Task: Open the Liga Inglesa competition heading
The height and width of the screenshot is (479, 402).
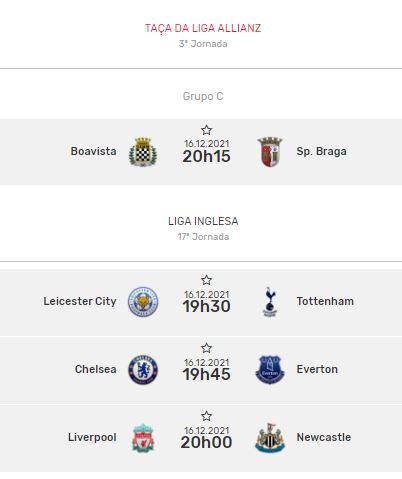Action: 203,221
